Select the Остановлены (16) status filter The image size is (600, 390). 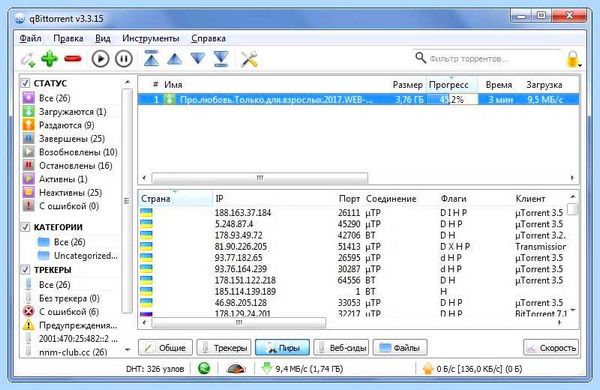click(x=67, y=166)
